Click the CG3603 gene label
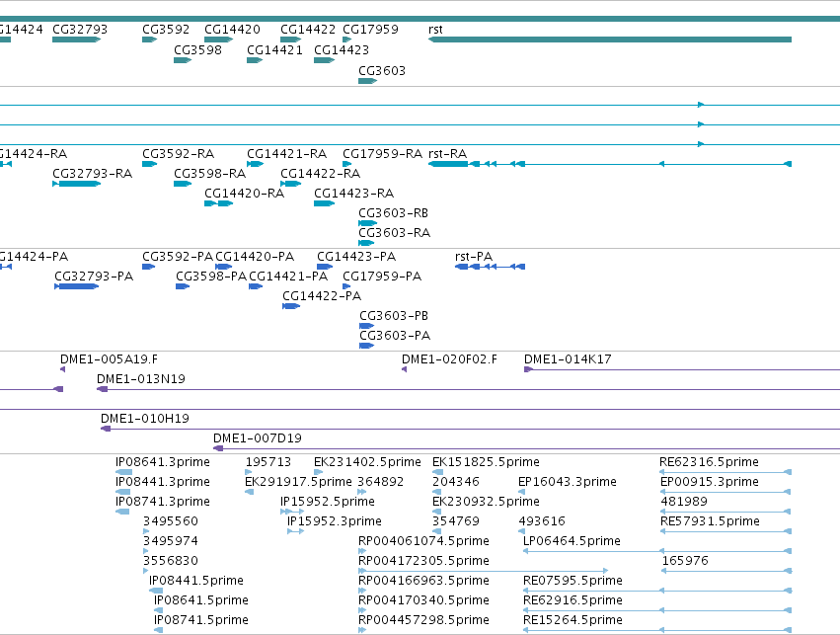The width and height of the screenshot is (840, 635). click(x=382, y=71)
